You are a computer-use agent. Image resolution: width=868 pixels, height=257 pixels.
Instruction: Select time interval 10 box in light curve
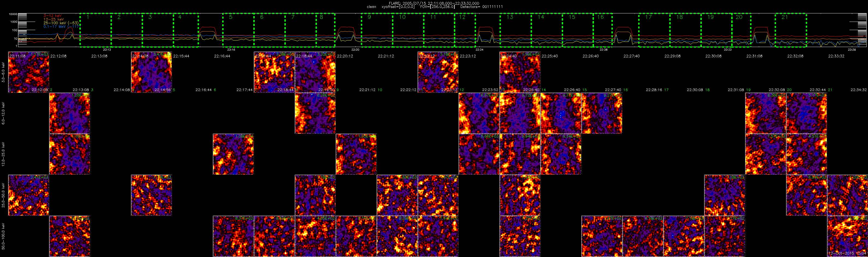click(x=408, y=30)
